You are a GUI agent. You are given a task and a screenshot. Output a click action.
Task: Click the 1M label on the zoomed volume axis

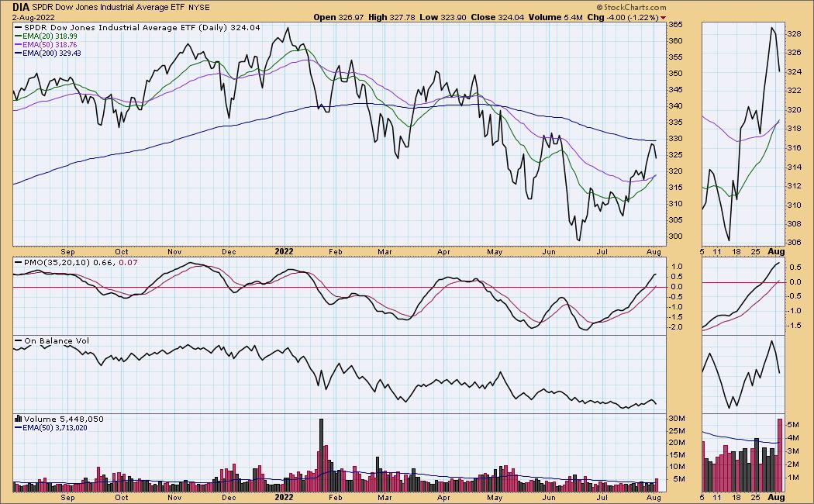(x=793, y=478)
